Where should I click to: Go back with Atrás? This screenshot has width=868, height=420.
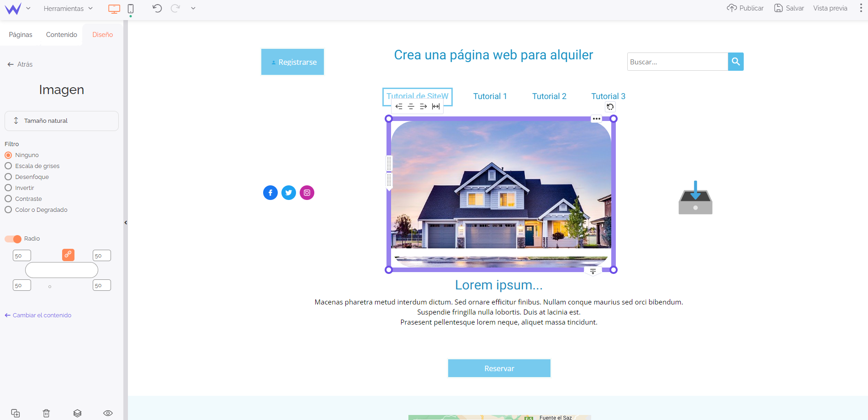pyautogui.click(x=20, y=64)
